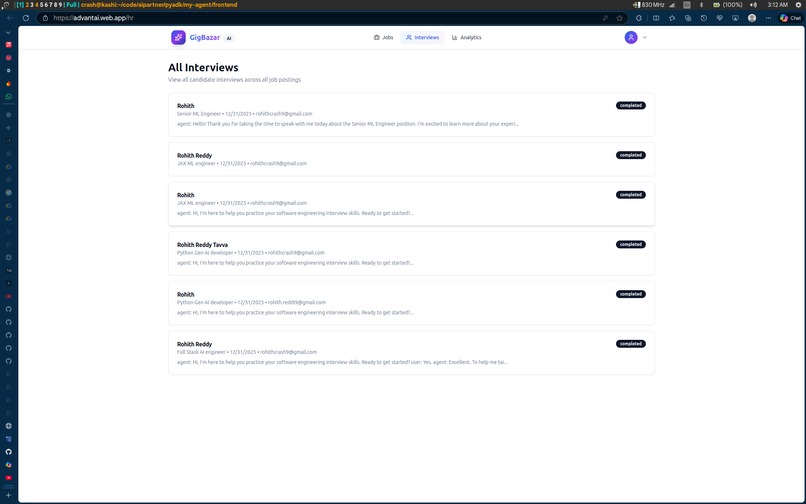The height and width of the screenshot is (504, 806).
Task: Open Rohith's Senior ML Engineer interview card
Action: pyautogui.click(x=411, y=115)
